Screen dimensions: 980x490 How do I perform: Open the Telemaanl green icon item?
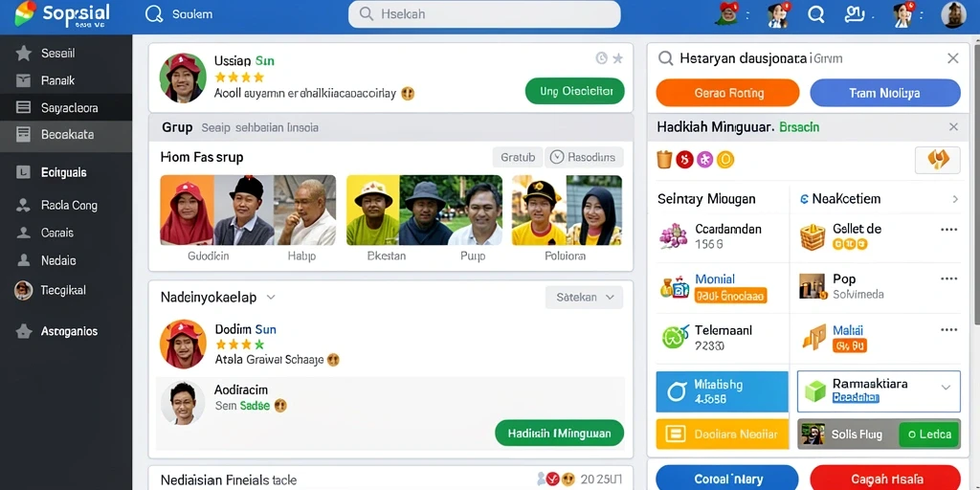click(x=675, y=338)
